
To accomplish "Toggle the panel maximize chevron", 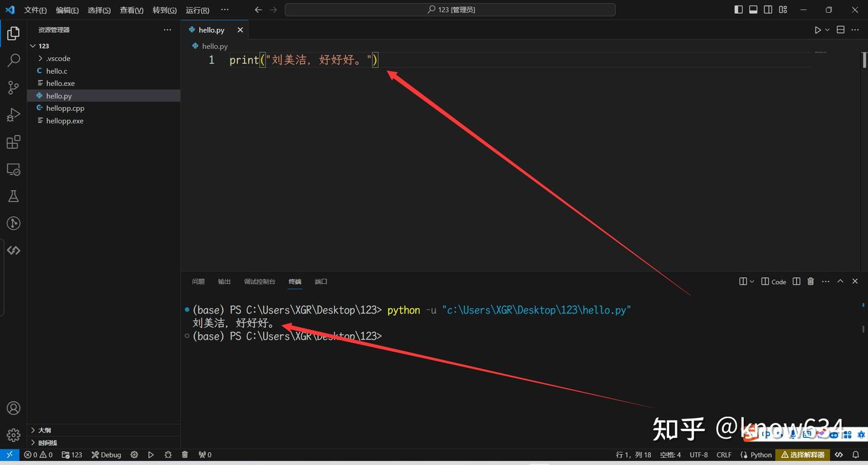I will pos(840,281).
